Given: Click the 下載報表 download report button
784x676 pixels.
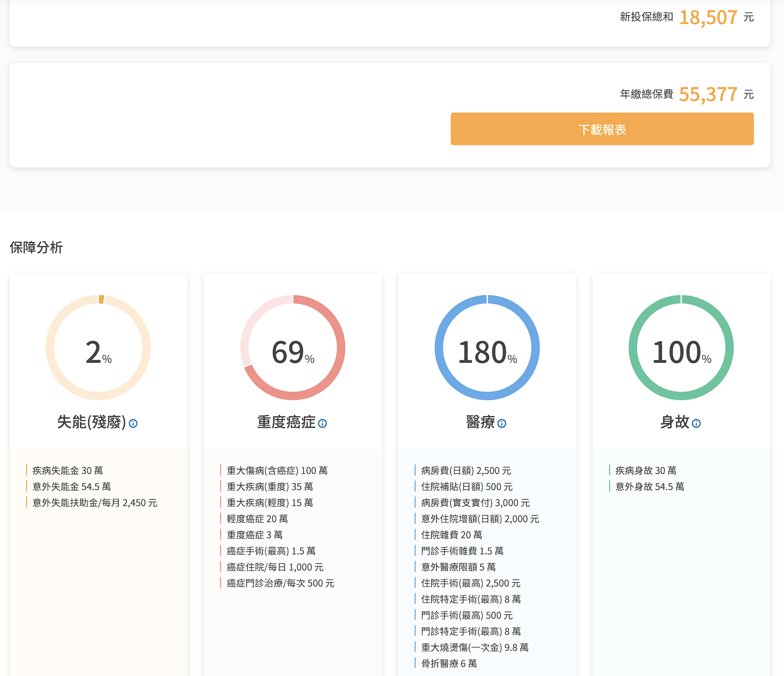Looking at the screenshot, I should point(602,129).
